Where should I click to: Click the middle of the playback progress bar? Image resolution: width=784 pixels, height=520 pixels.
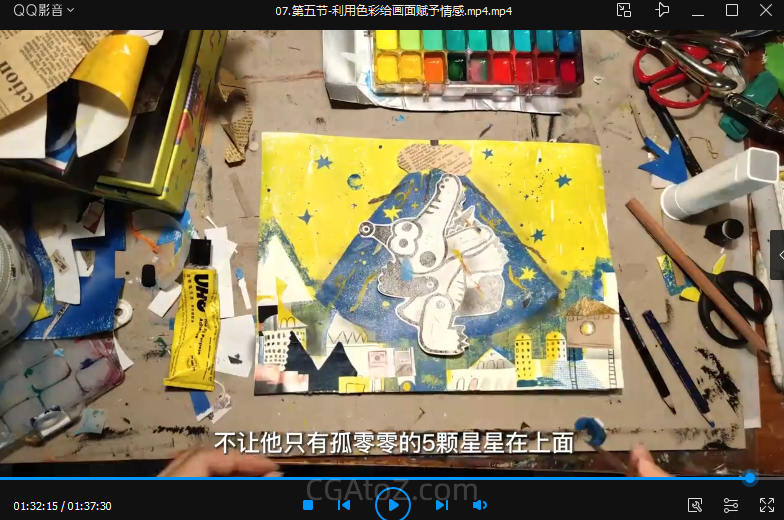[392, 478]
